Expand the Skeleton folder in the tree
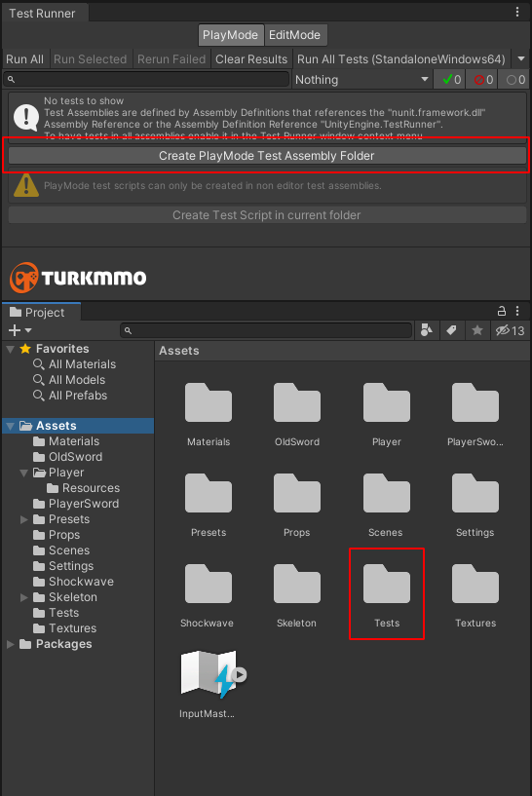Image resolution: width=532 pixels, height=796 pixels. pyautogui.click(x=23, y=597)
